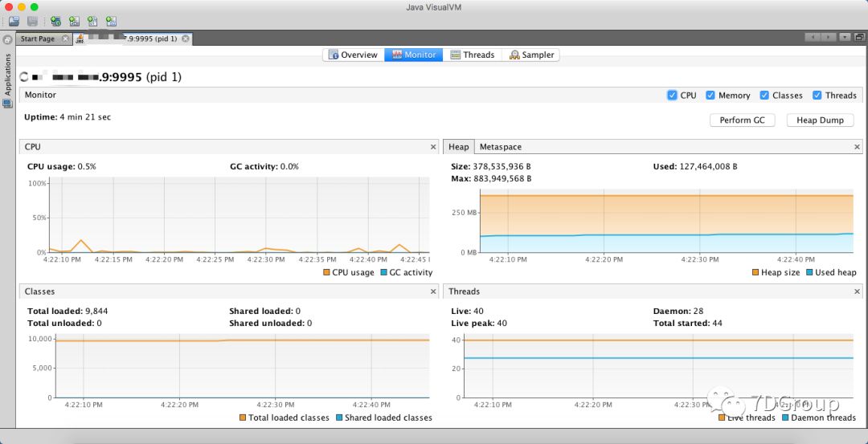
Task: Uncheck the Threads checkbox in Monitor
Action: coord(817,95)
